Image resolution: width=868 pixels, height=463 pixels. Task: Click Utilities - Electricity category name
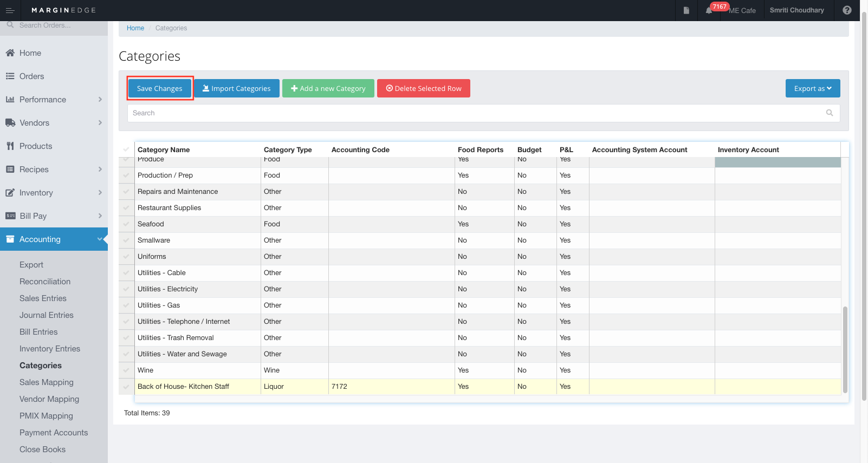pos(167,289)
